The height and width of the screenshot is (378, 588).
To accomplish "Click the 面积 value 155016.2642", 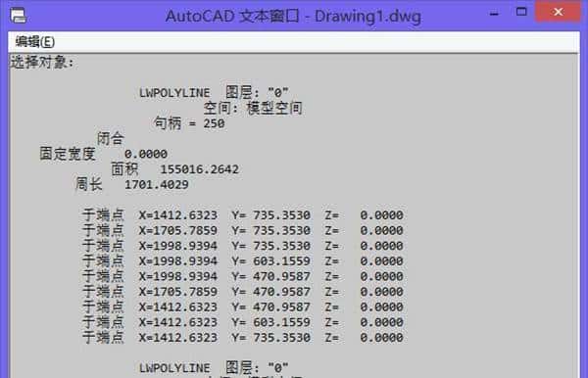I will click(200, 169).
